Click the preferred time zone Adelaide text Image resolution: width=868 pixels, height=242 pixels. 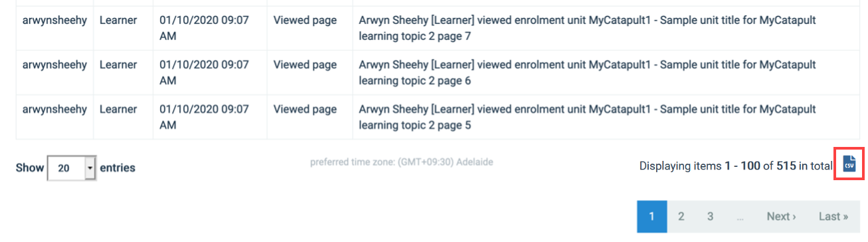[401, 162]
